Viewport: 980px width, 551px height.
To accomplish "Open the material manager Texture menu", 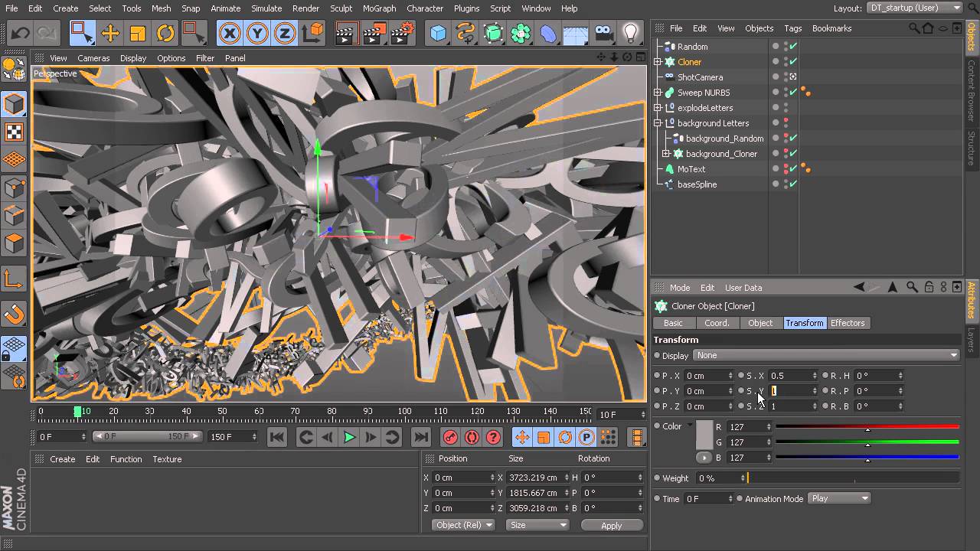I will (167, 459).
